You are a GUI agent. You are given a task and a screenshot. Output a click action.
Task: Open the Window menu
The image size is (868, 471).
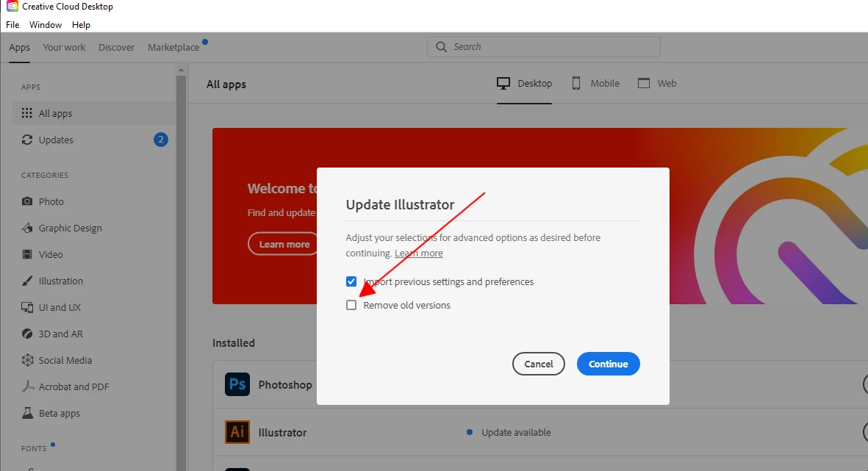click(x=46, y=25)
